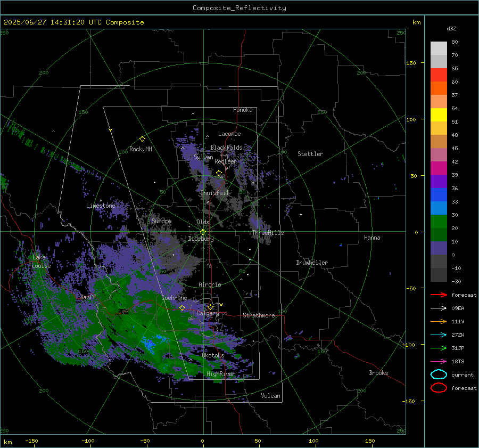Click the Calgary city label
This screenshot has width=479, height=448.
[208, 313]
